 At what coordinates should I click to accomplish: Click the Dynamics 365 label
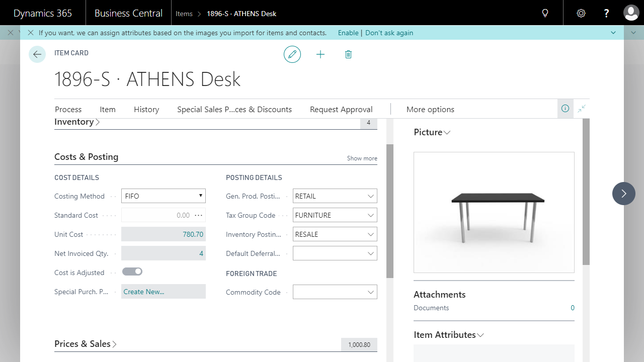tap(43, 14)
